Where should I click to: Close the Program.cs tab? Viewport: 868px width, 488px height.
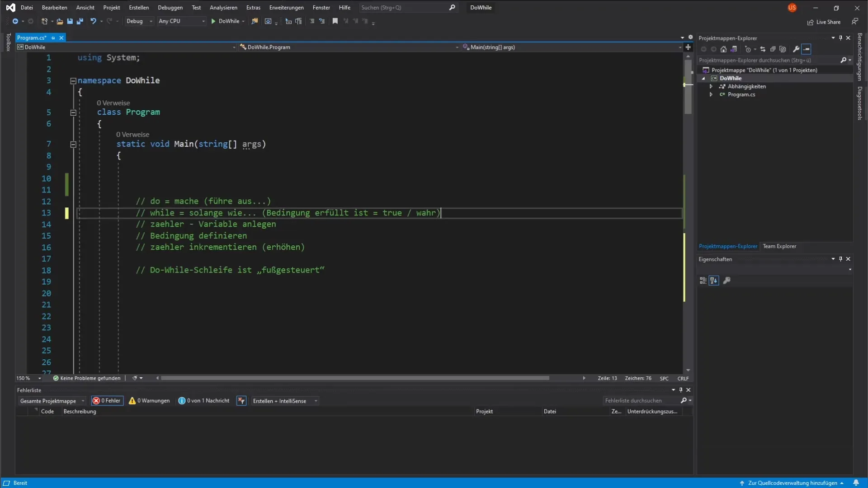point(61,38)
